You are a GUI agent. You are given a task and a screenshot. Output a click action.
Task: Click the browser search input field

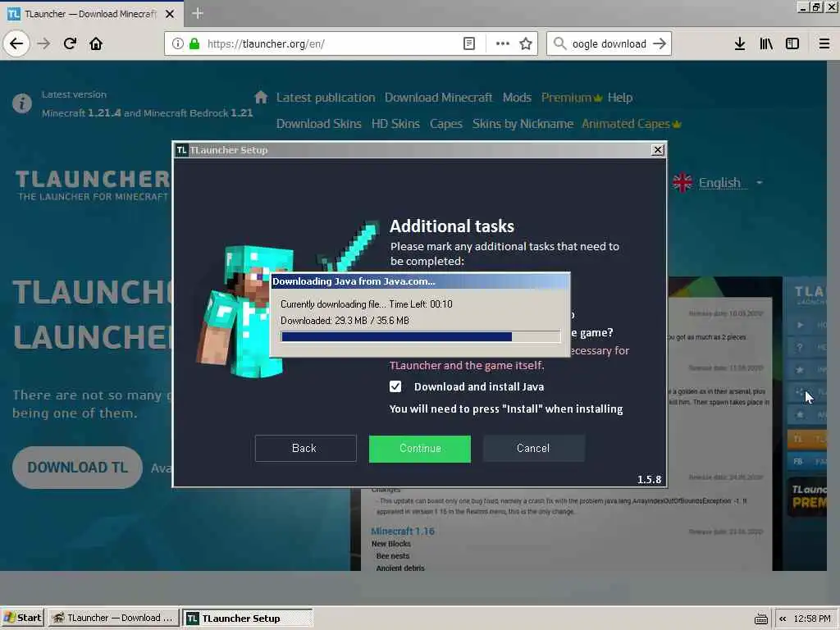click(x=609, y=43)
